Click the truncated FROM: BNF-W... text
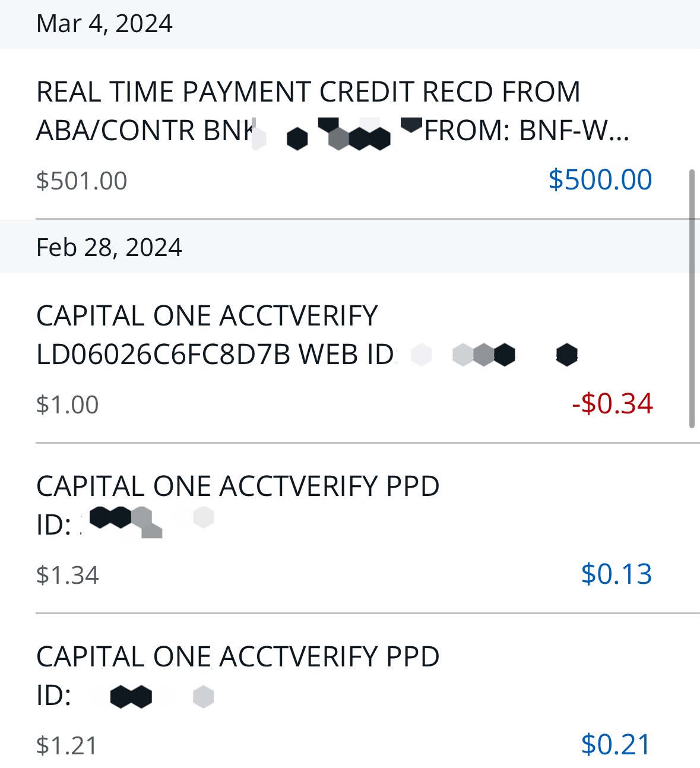 pyautogui.click(x=526, y=131)
